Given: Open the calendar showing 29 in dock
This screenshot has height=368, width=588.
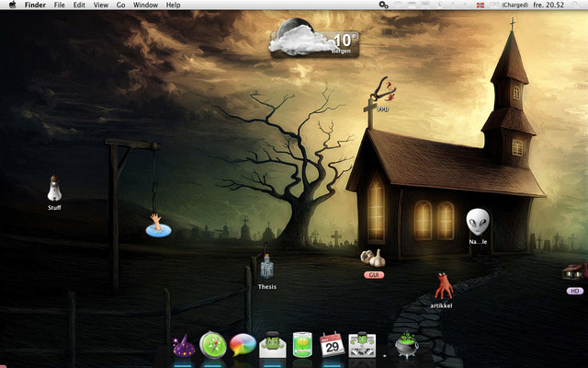Looking at the screenshot, I should point(333,345).
